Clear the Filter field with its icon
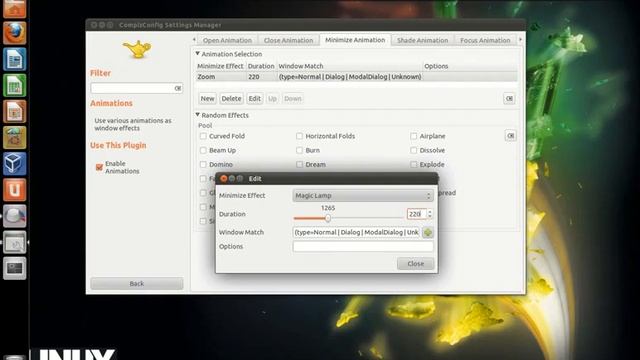Screen dimensions: 640x360 tap(178, 88)
